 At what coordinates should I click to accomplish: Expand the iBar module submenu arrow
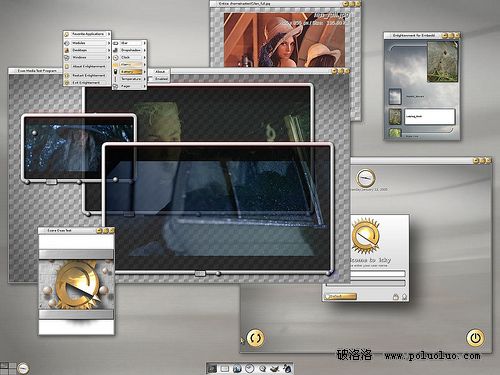tap(144, 43)
